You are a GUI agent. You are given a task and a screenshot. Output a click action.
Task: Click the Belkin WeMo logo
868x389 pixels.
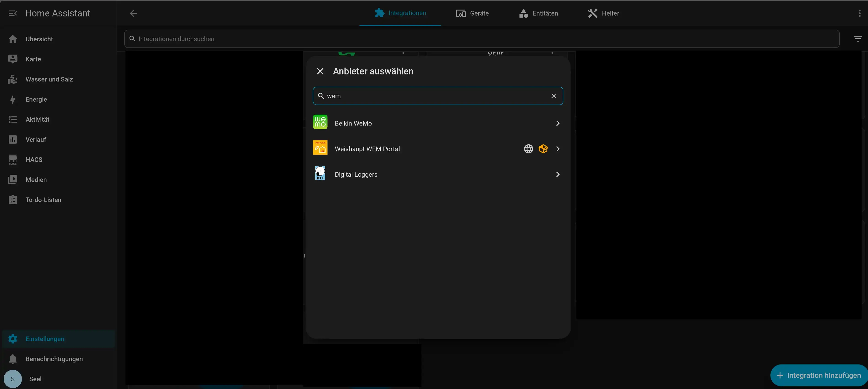tap(320, 122)
